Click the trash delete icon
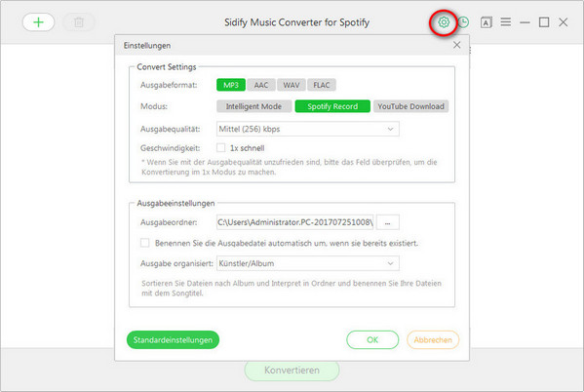Screen dimensions: 584x392 click(79, 22)
